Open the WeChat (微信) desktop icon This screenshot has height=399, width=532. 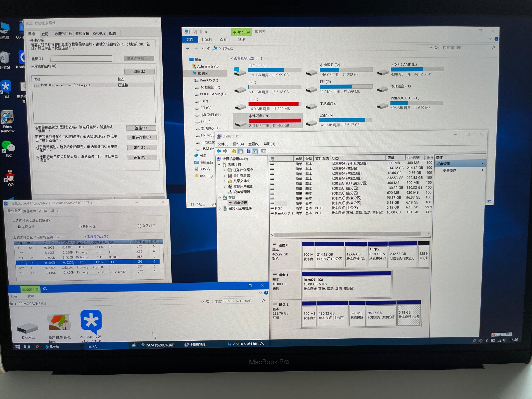pyautogui.click(x=9, y=149)
